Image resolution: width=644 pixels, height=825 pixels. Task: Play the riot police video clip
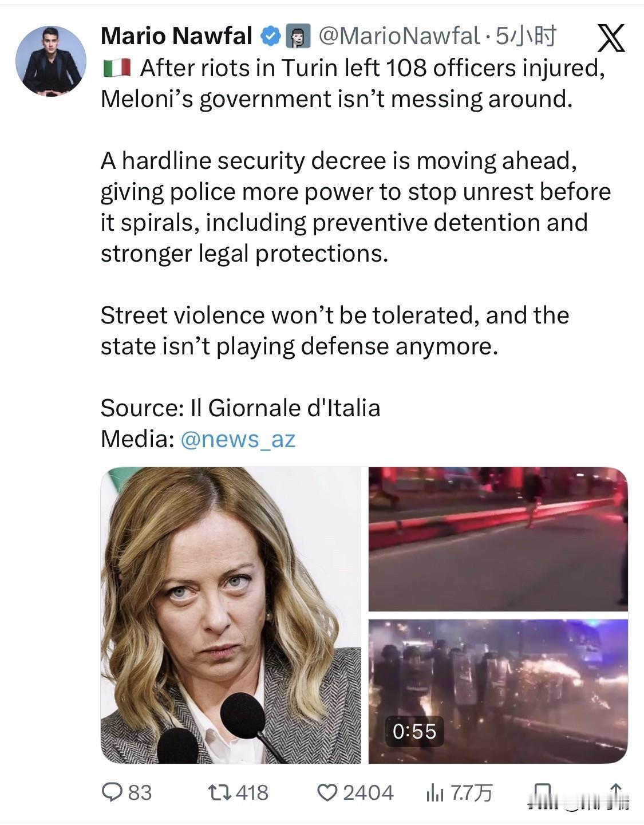pyautogui.click(x=498, y=692)
